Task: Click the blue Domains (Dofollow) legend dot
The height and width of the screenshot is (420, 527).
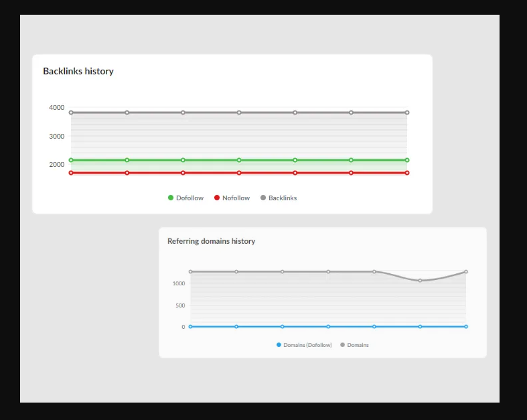Action: (x=279, y=345)
